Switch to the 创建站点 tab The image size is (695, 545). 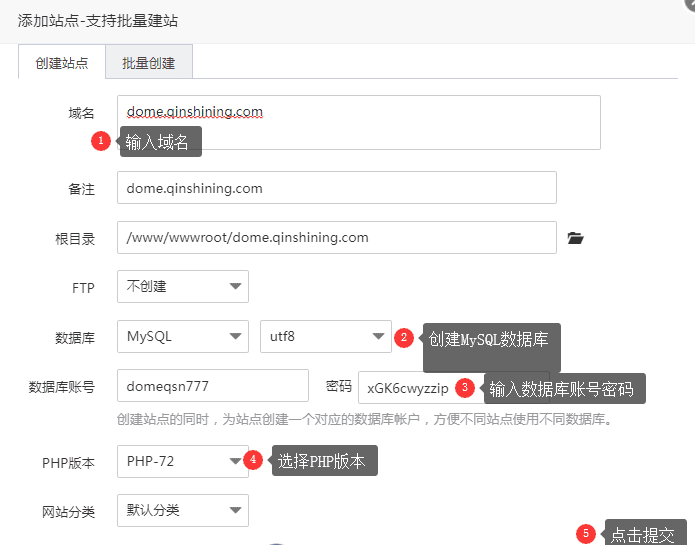pyautogui.click(x=62, y=62)
